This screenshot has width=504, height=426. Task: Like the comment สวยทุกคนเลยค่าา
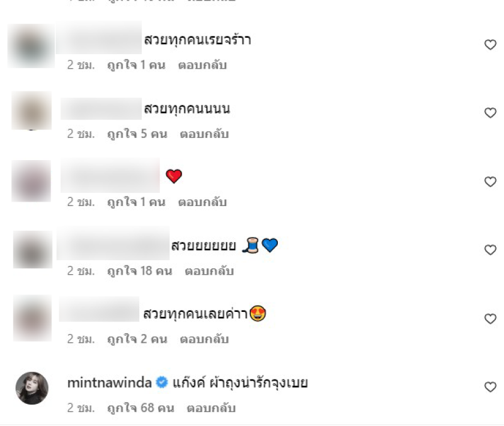[490, 319]
